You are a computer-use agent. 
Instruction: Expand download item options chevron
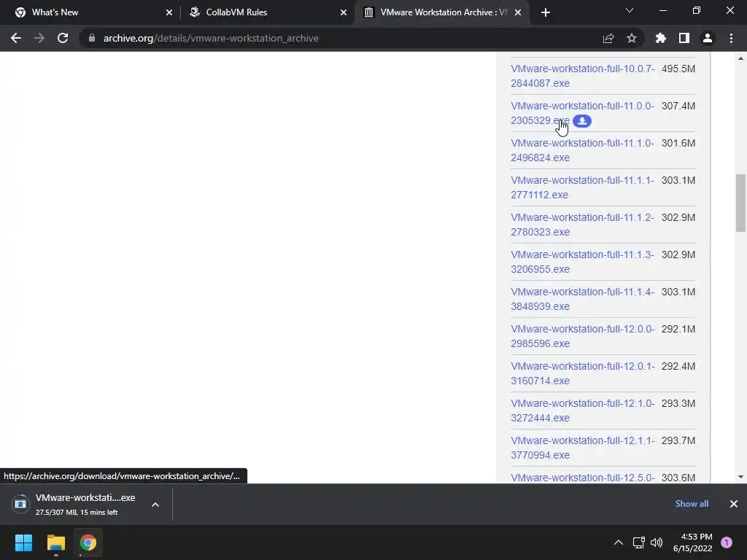click(x=155, y=505)
